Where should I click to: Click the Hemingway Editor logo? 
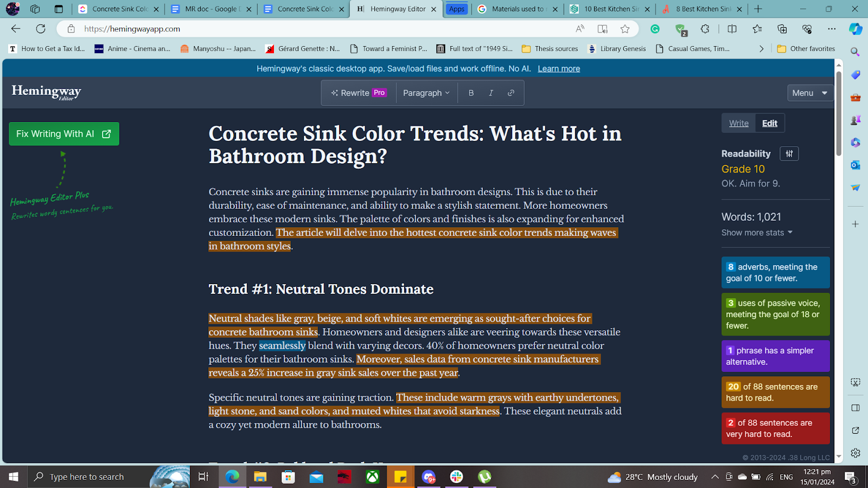click(47, 92)
